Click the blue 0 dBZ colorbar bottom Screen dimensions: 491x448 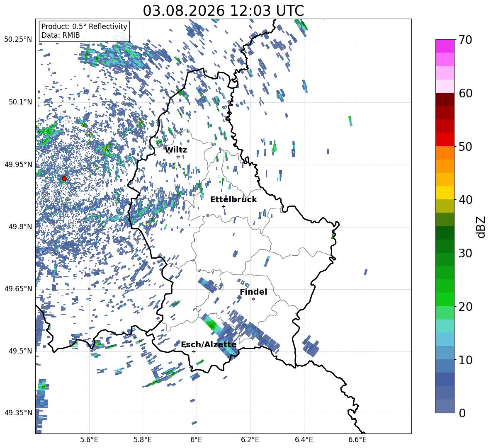pyautogui.click(x=445, y=406)
